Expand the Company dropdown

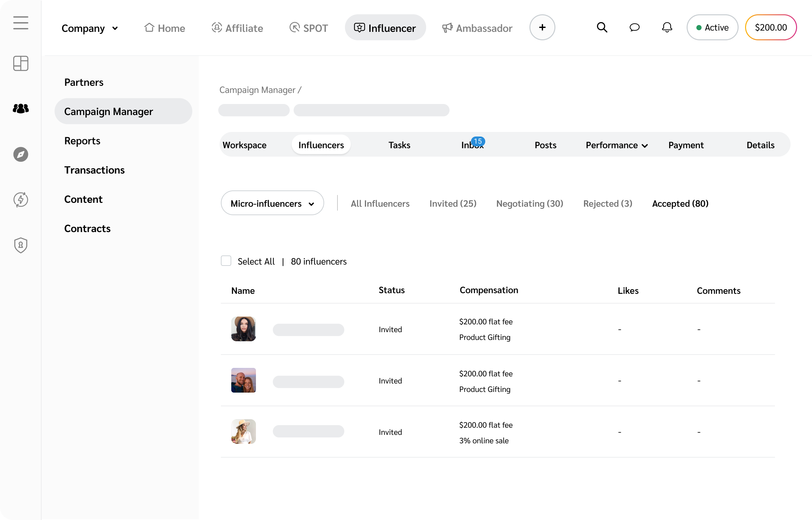90,28
